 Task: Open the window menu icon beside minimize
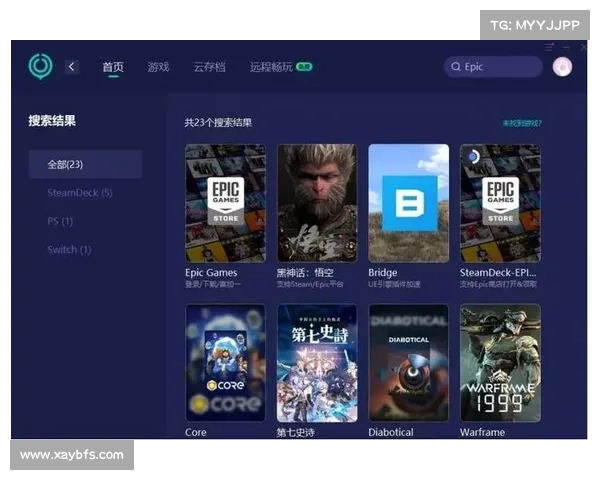tap(549, 47)
